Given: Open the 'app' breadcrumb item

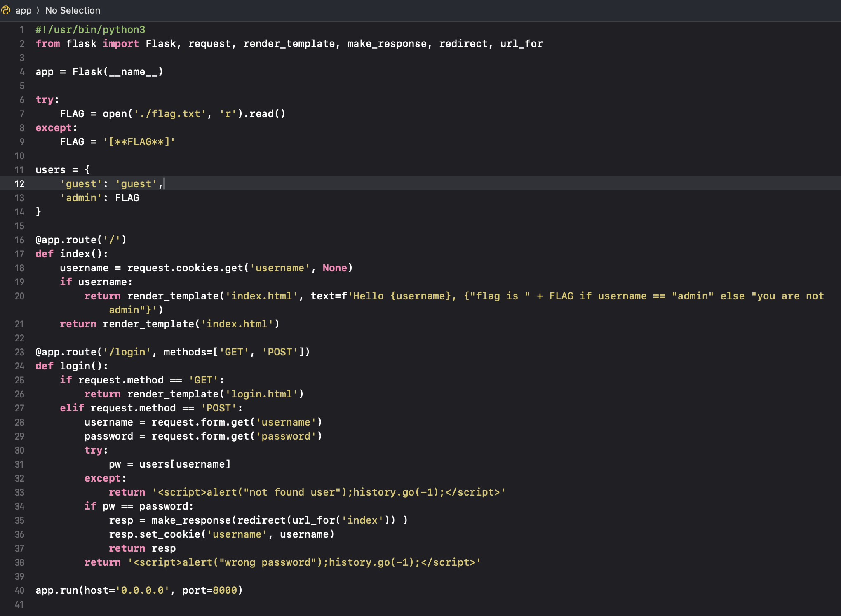Looking at the screenshot, I should pos(23,10).
